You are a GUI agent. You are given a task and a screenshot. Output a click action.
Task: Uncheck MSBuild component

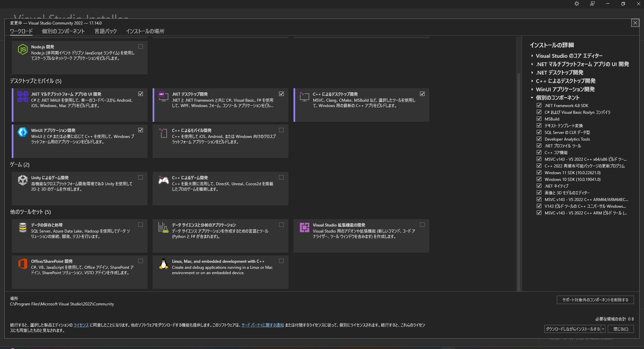pyautogui.click(x=539, y=119)
